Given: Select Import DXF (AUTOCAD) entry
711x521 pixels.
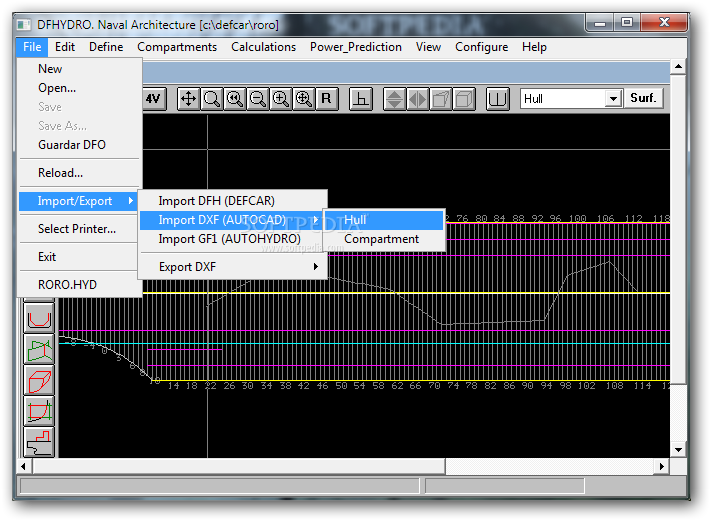Looking at the screenshot, I should (x=233, y=220).
